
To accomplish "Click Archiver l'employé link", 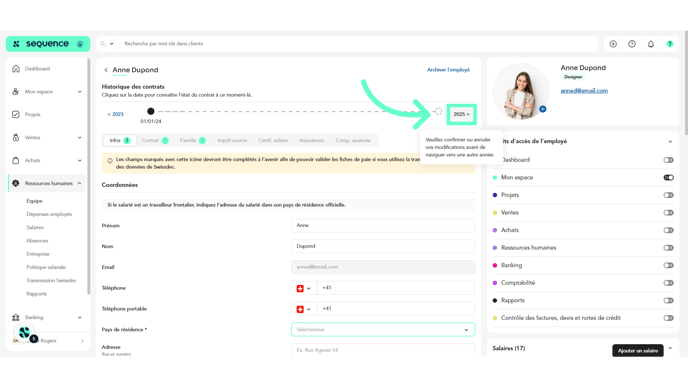I will 448,70.
